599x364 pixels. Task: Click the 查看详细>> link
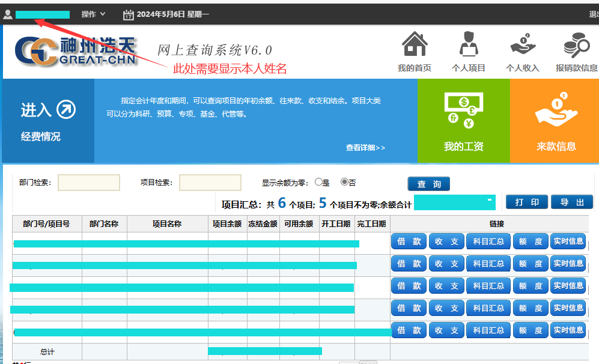click(x=365, y=148)
